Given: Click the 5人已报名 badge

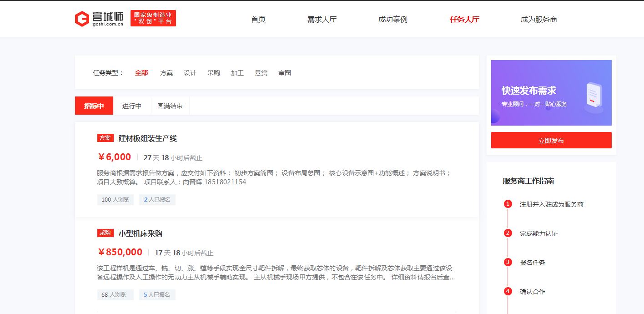Looking at the screenshot, I should click(157, 295).
